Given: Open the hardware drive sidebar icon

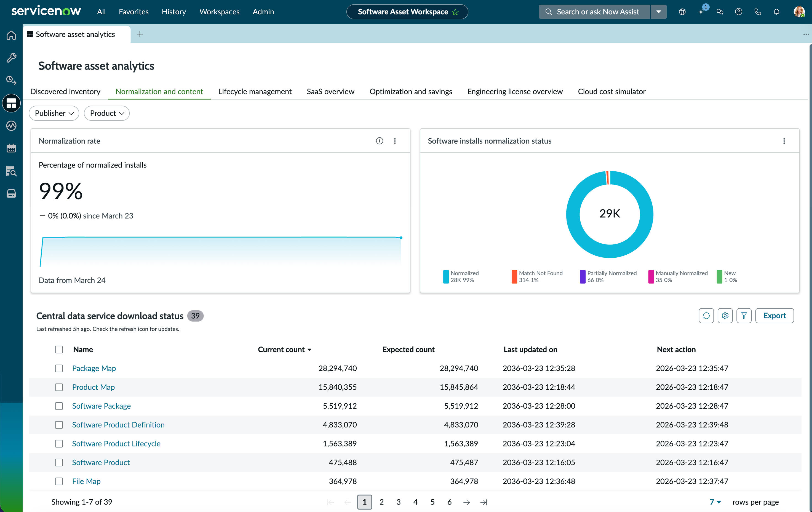Looking at the screenshot, I should (11, 194).
